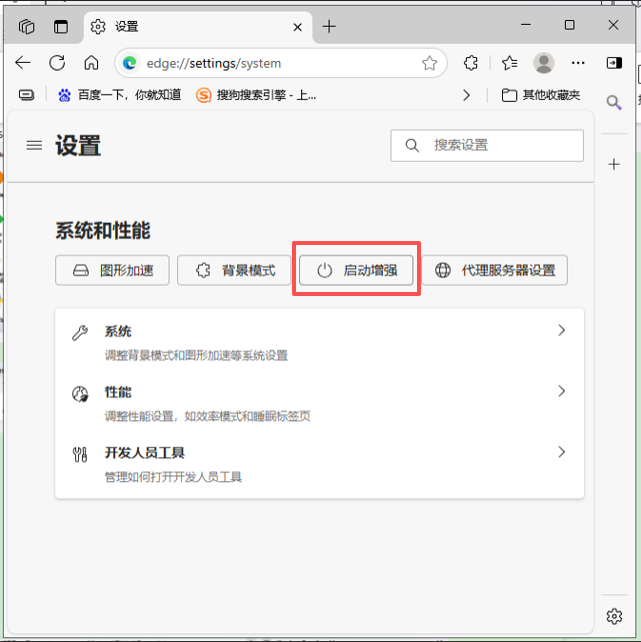Open the sidebar search magnifier icon
The image size is (641, 642).
614,102
